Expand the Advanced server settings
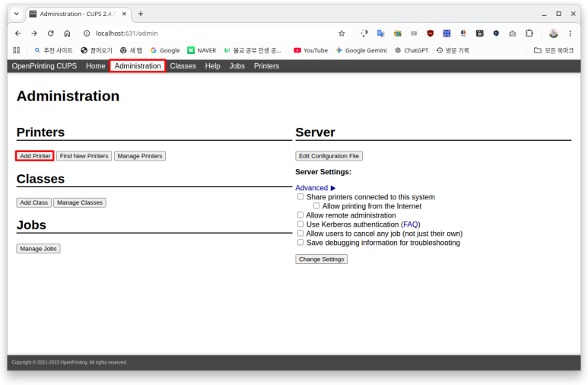 (x=315, y=188)
